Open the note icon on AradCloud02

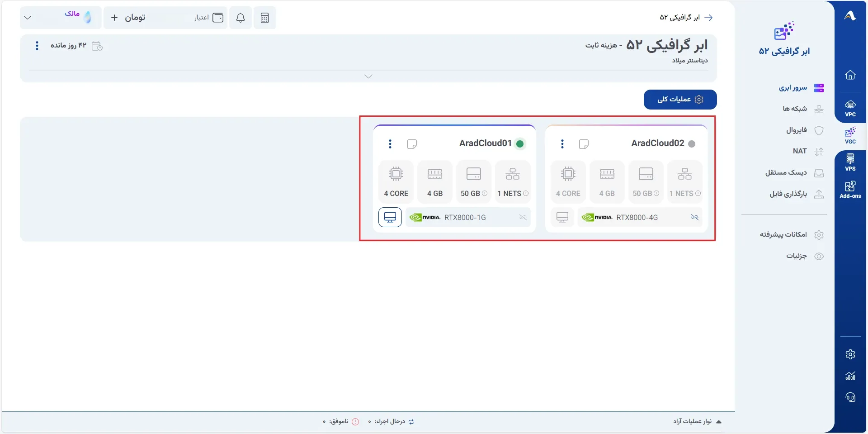(584, 144)
